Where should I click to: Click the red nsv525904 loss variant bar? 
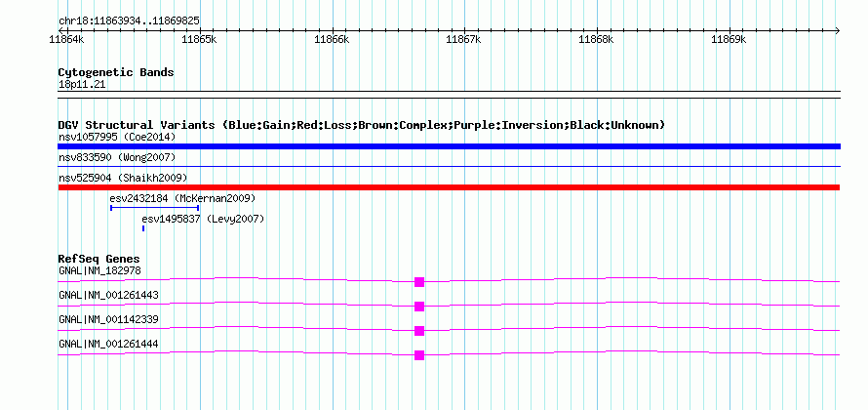(x=449, y=187)
